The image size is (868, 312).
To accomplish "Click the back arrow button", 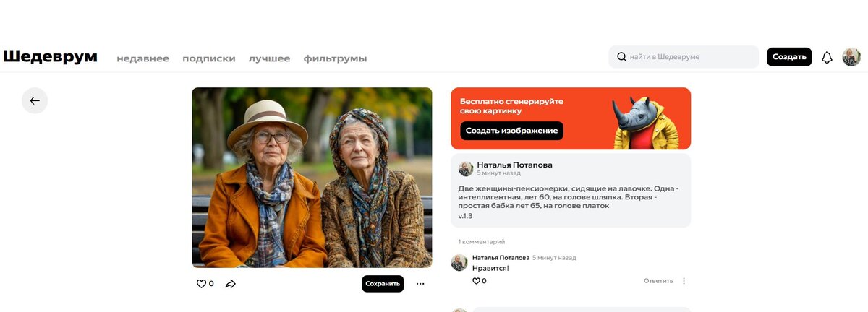I will click(35, 100).
